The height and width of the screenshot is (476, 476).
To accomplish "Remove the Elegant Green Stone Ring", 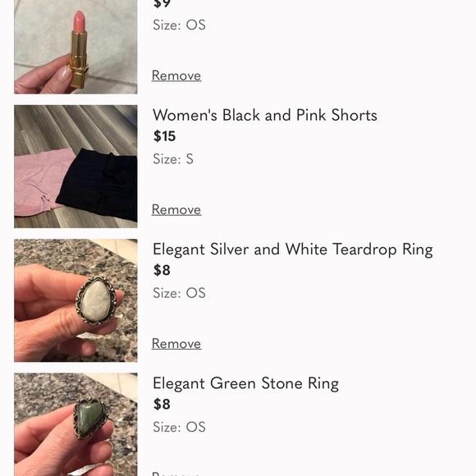I will coord(176,474).
